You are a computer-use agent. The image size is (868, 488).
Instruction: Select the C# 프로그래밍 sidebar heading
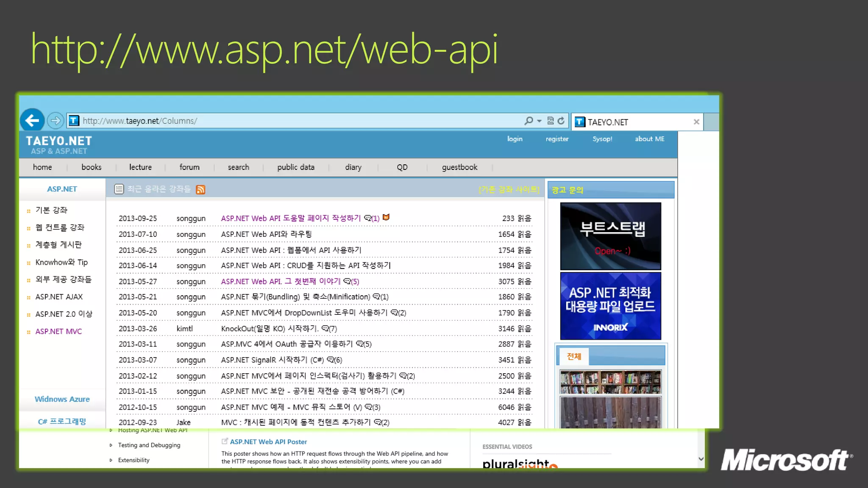point(62,421)
